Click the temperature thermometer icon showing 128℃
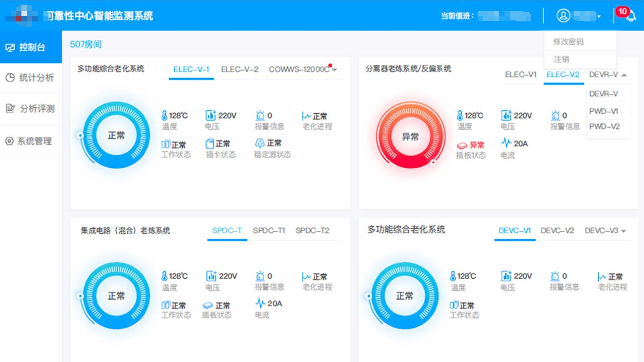644x362 pixels. 164,115
